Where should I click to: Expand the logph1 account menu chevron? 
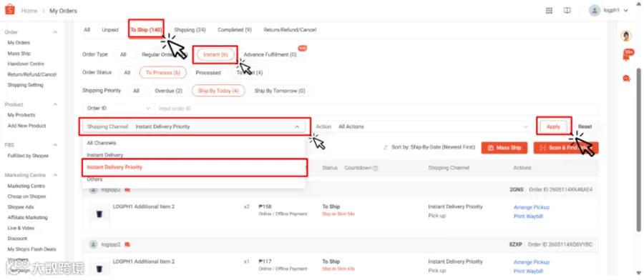click(626, 11)
